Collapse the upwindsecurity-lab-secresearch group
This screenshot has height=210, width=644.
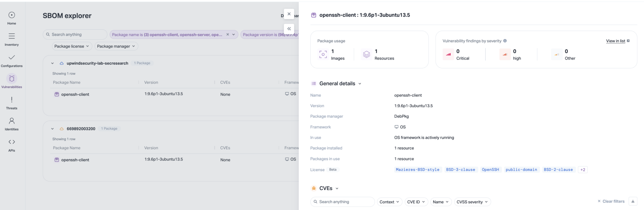pos(53,63)
